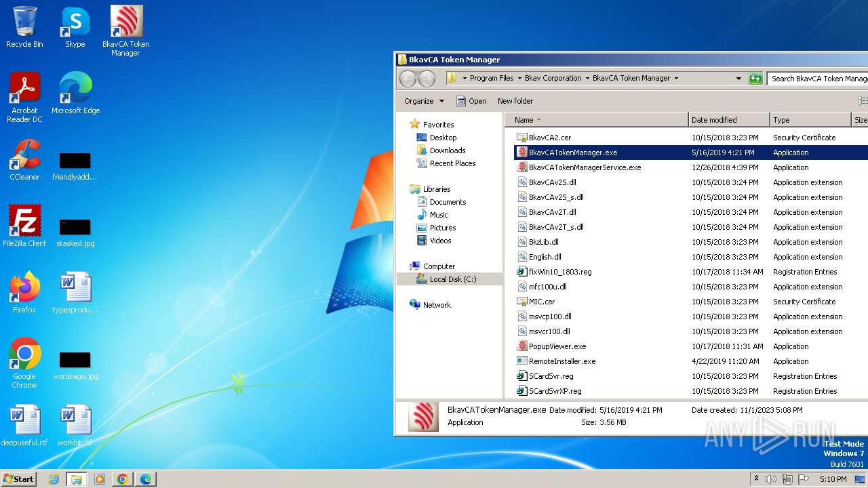
Task: Open FileZilla Client desktop shortcut
Action: (24, 226)
